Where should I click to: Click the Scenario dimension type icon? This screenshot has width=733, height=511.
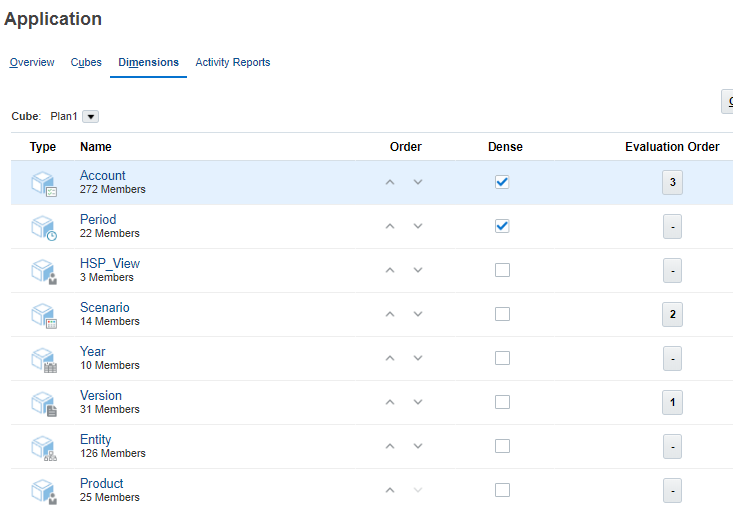44,315
